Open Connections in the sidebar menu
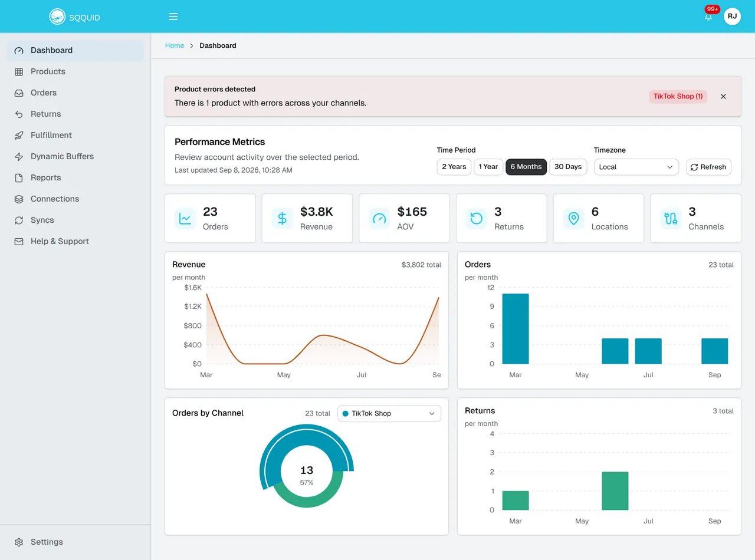 75,199
